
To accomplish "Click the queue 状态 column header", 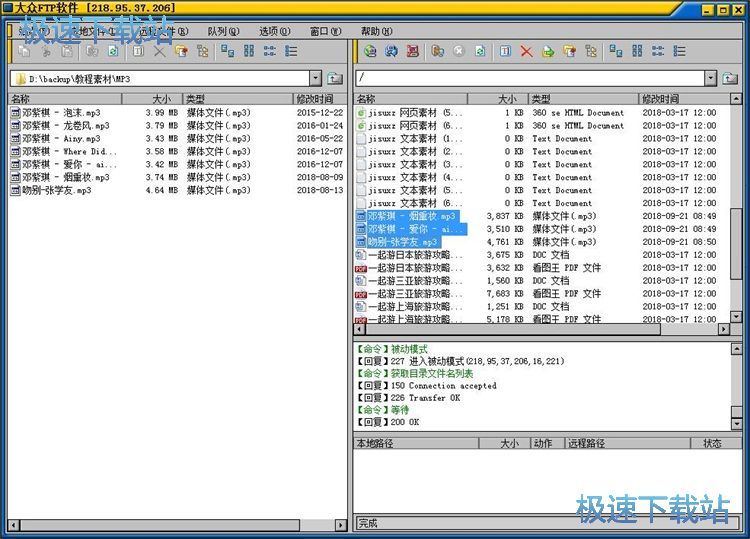I will click(716, 443).
